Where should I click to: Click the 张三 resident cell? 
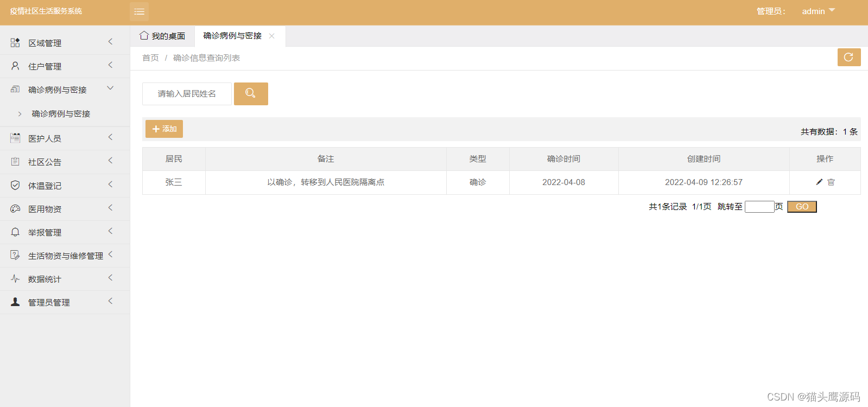[x=174, y=182]
